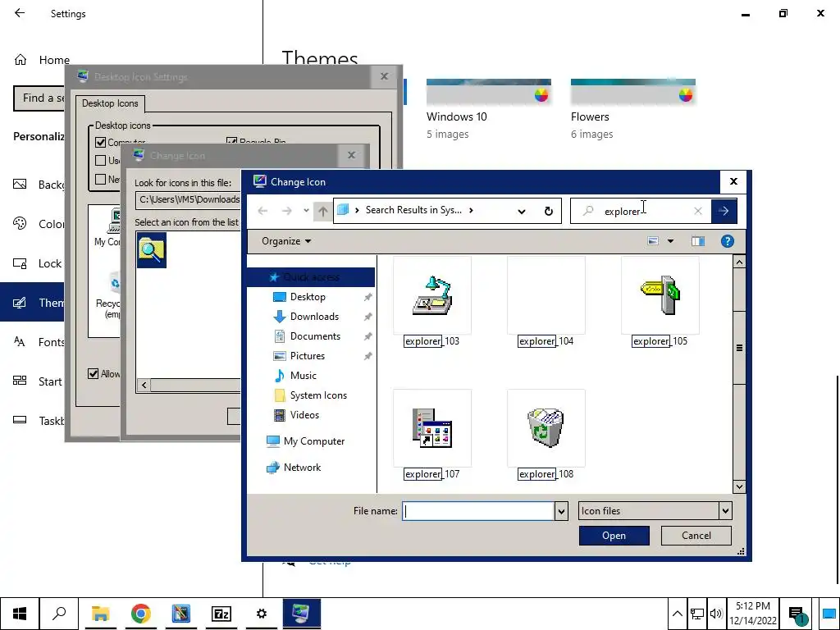Clear the explorer search text
The width and height of the screenshot is (840, 630).
[x=697, y=211]
